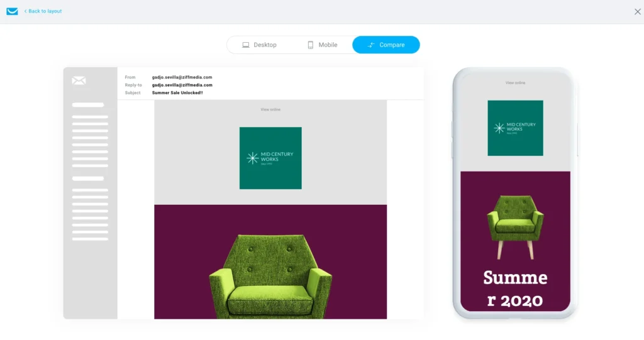Click the green armchair in phone preview
This screenshot has width=644, height=340.
click(515, 227)
